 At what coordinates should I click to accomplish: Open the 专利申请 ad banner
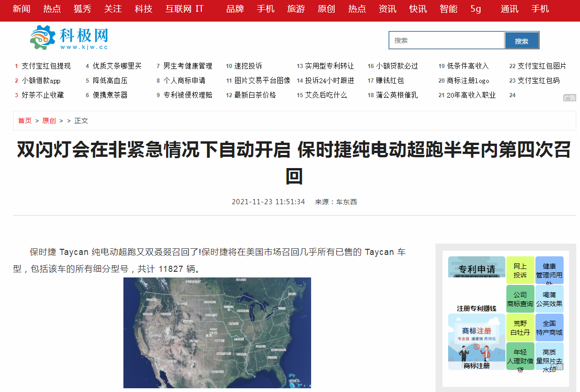[477, 267]
